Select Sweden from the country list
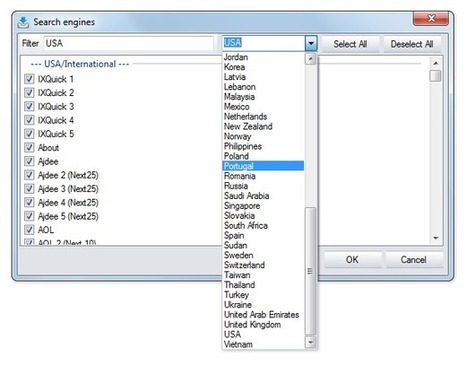467x365 pixels. 263,255
